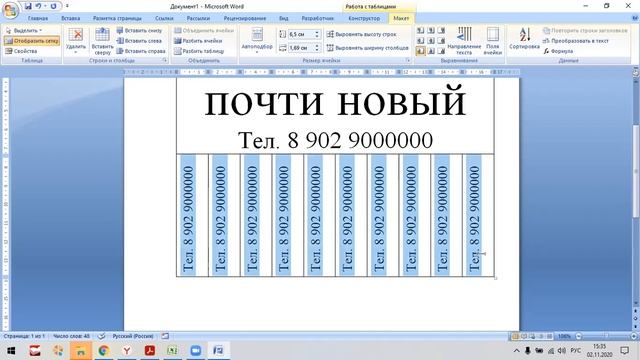The image size is (640, 360).
Task: Click Разбить таблицу
Action: click(x=199, y=51)
